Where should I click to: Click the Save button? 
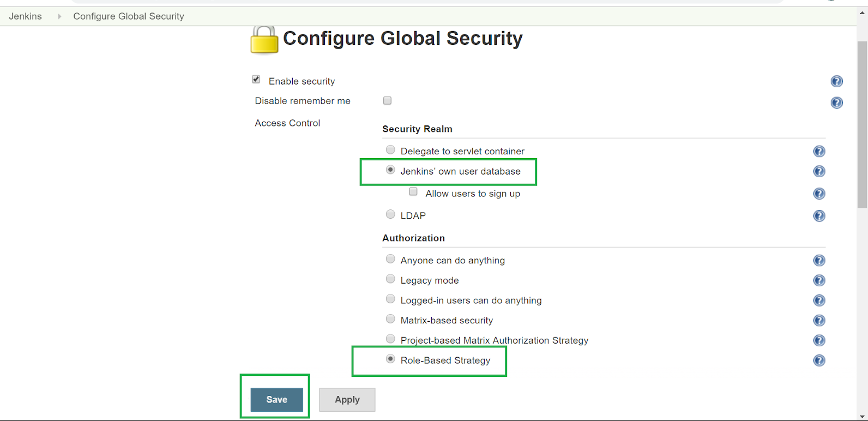(276, 400)
